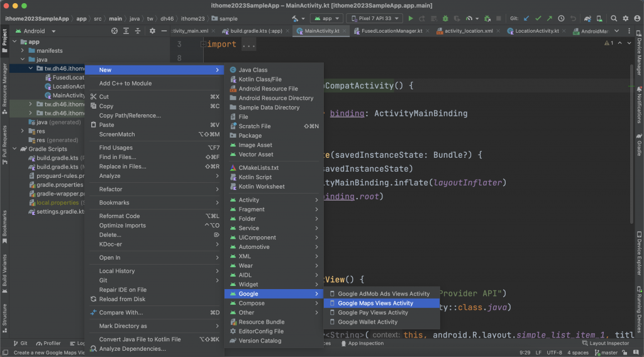
Task: Click Reload from Disk menu item
Action: click(155, 299)
